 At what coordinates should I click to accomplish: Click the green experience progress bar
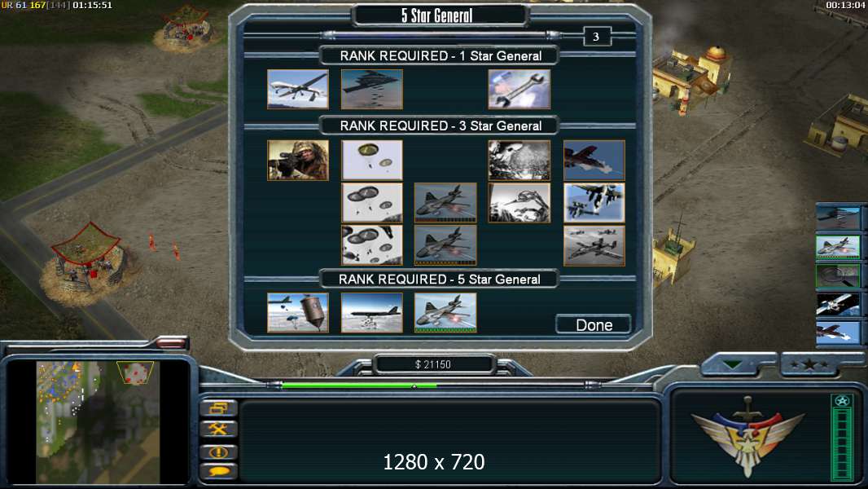pyautogui.click(x=360, y=385)
